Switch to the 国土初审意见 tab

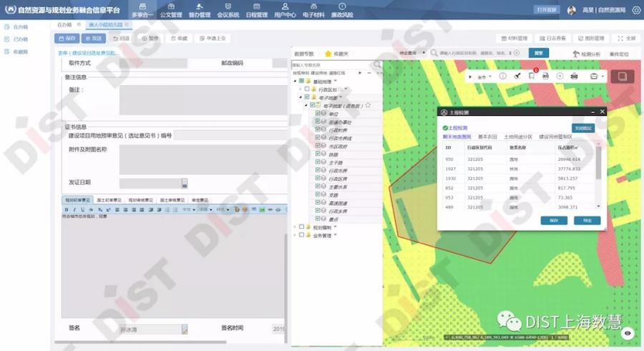tap(109, 200)
